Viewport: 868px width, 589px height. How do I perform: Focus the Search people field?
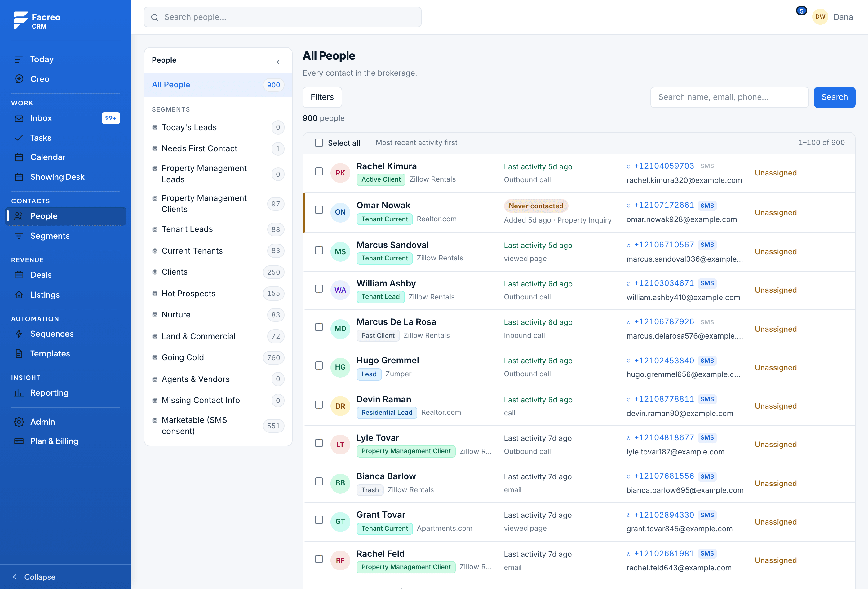point(283,17)
